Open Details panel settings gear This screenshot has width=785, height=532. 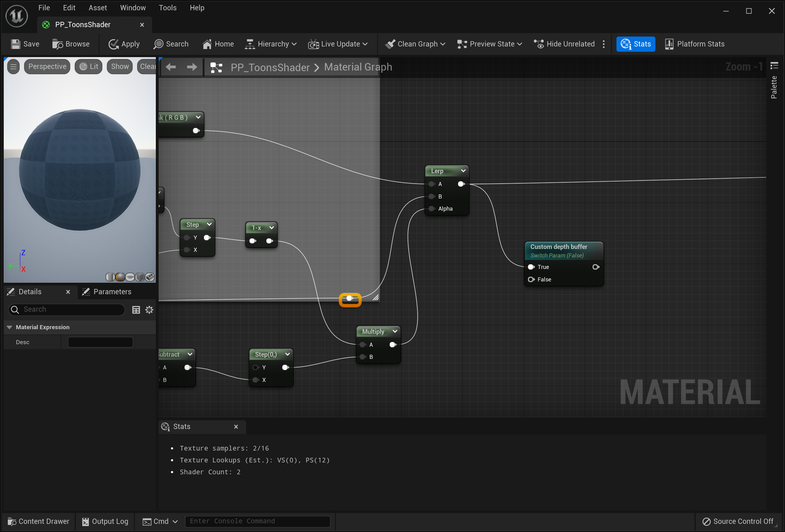click(149, 310)
